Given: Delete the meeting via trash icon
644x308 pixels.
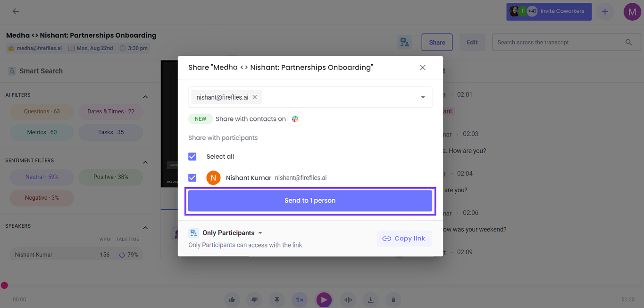Looking at the screenshot, I should click(393, 299).
